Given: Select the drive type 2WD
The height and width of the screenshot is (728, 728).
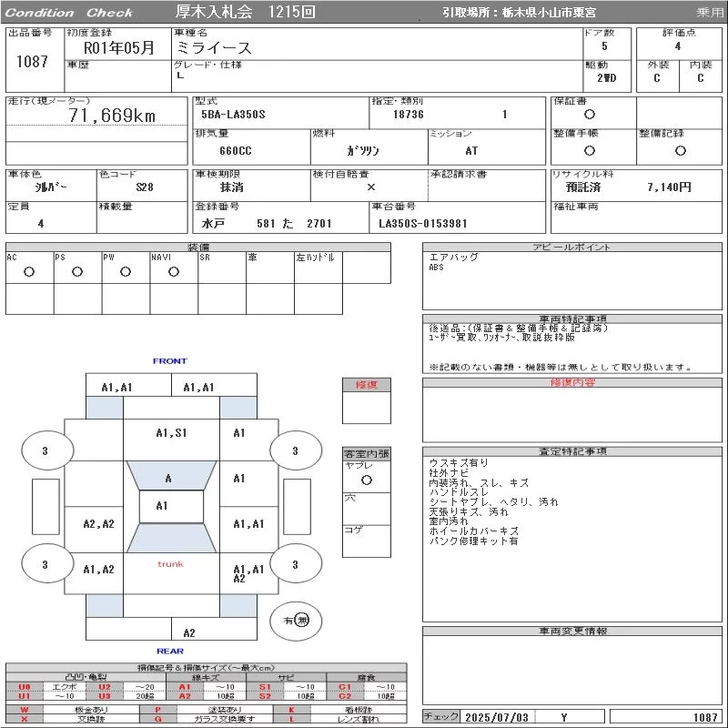Looking at the screenshot, I should 607,78.
